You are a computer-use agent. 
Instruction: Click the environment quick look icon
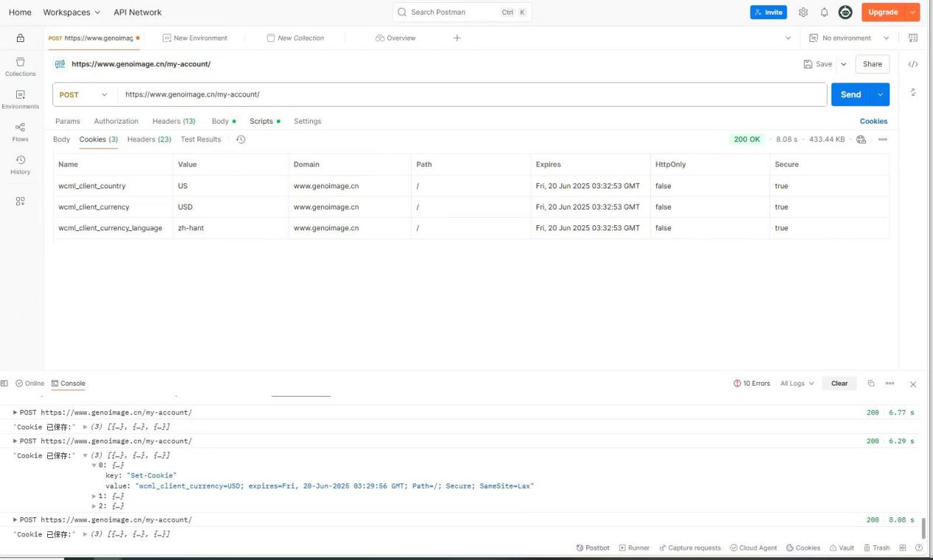[913, 38]
